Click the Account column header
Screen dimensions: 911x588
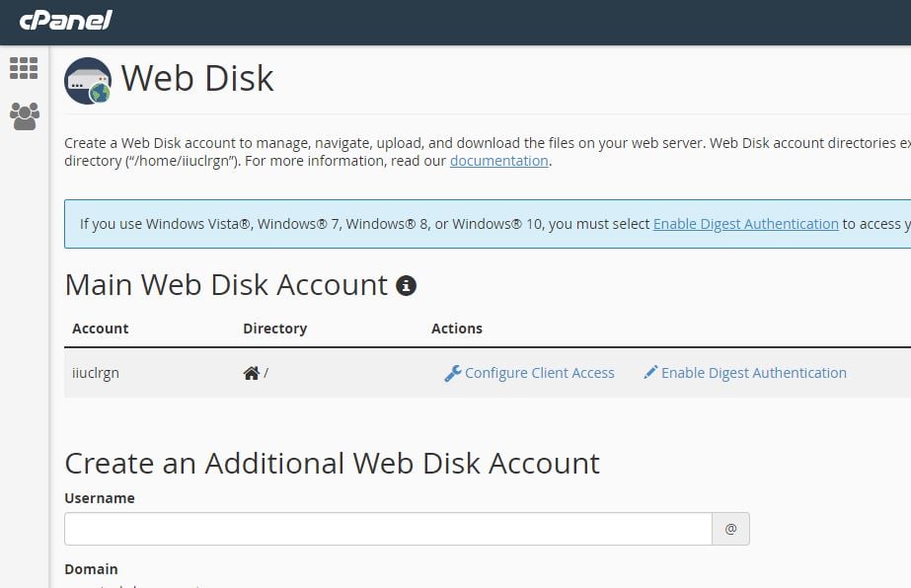(100, 328)
